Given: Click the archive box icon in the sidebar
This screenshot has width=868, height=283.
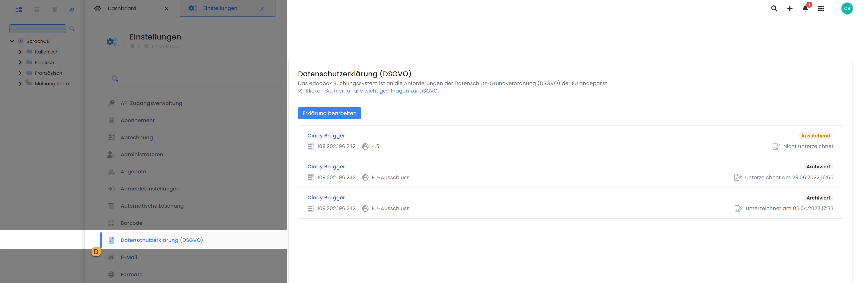Looking at the screenshot, I should pos(37,10).
